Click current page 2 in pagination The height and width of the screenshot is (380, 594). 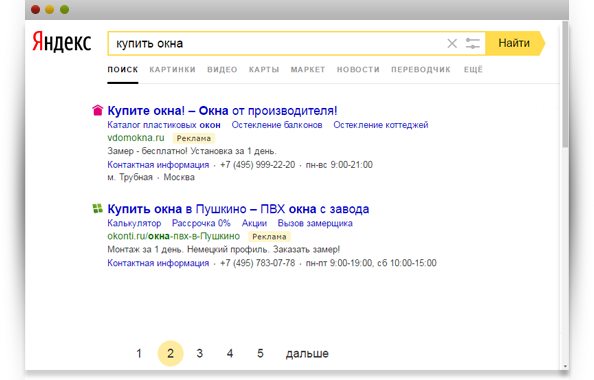170,353
